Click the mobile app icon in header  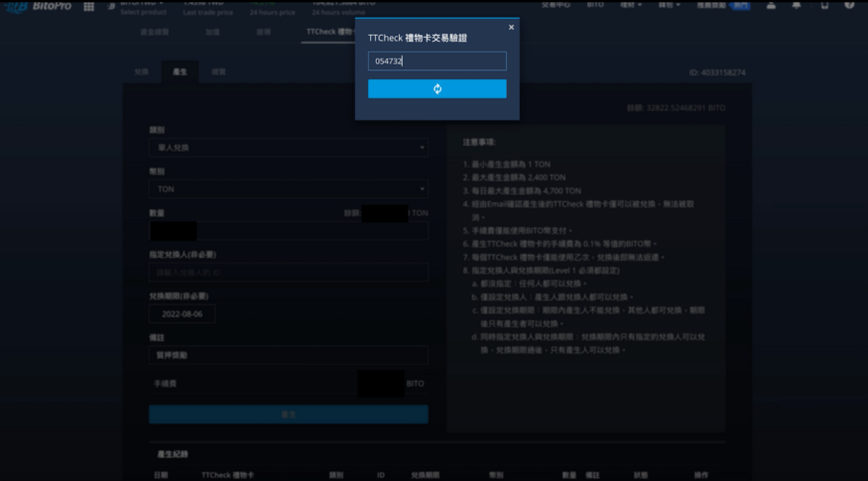[824, 5]
